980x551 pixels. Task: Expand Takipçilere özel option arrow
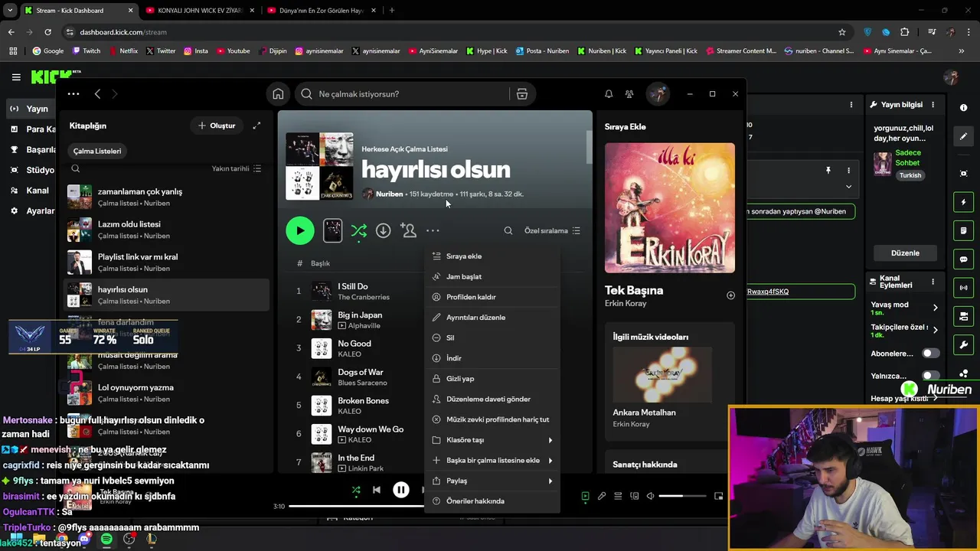tap(935, 331)
